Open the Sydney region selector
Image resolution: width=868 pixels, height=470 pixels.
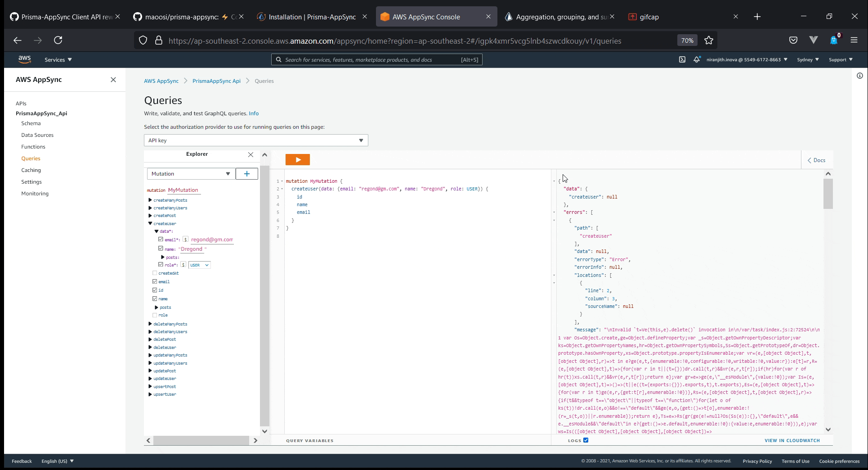coord(808,59)
